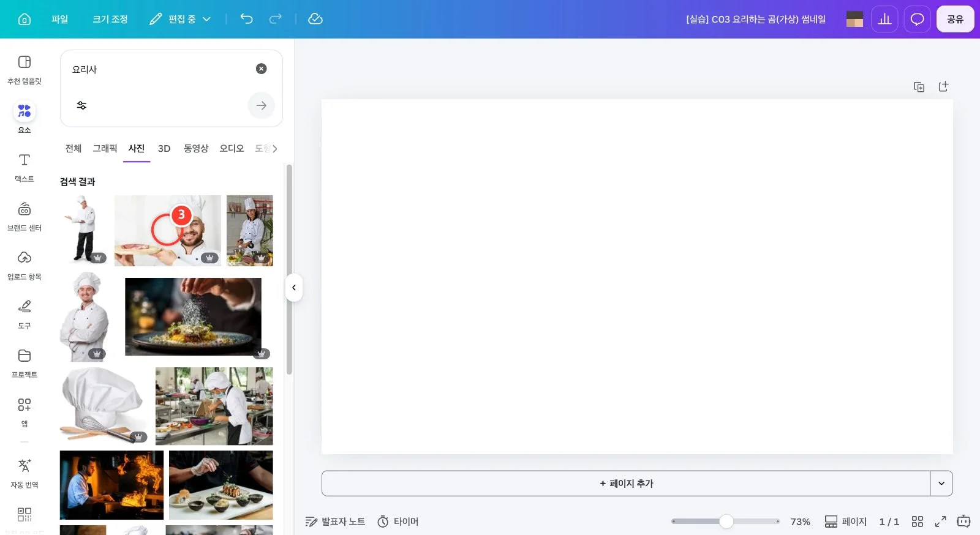The width and height of the screenshot is (980, 535).
Task: Go to the Canva home icon
Action: click(x=24, y=19)
